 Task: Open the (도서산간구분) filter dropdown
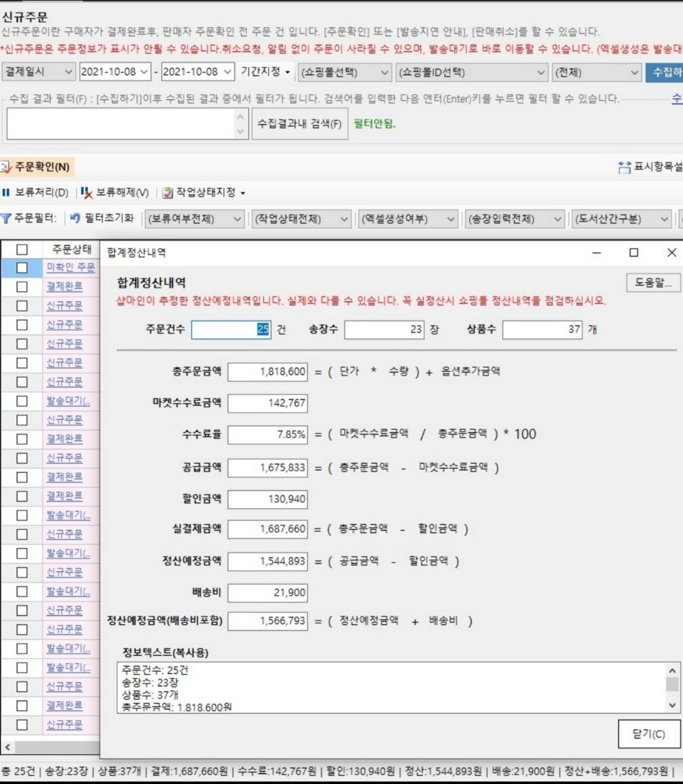(621, 218)
